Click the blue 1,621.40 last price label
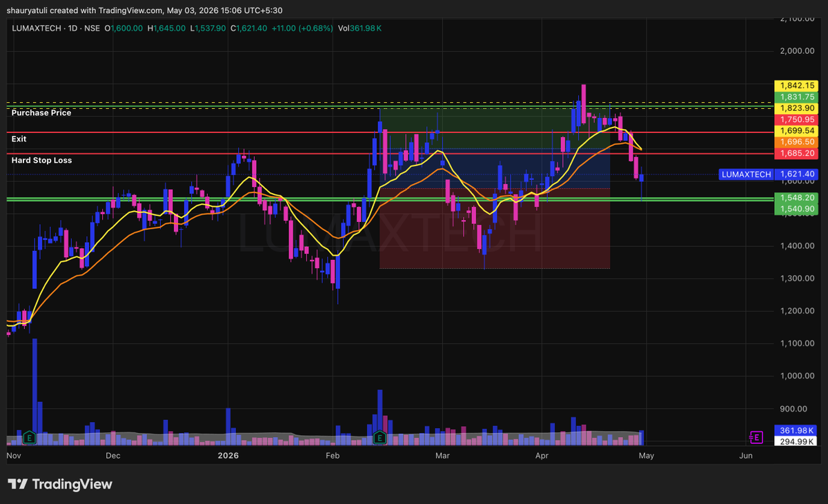 [798, 174]
